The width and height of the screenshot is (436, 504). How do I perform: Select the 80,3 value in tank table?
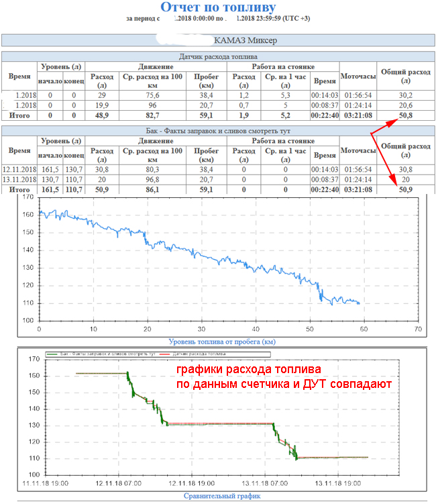click(154, 170)
